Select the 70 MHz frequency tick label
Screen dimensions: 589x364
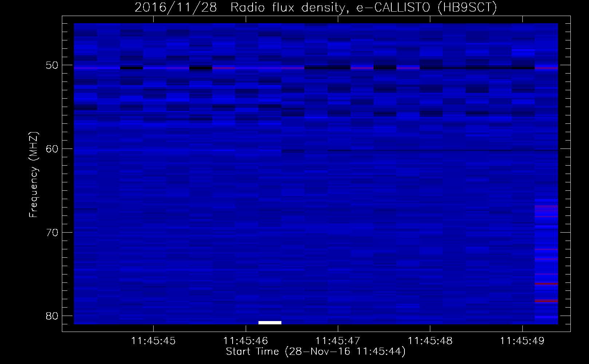coord(52,233)
